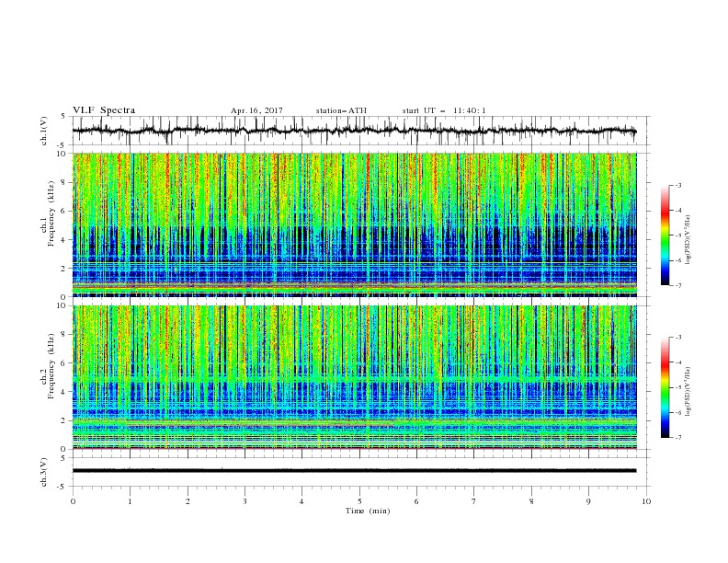The height and width of the screenshot is (563, 728).
Task: Click the time axis tick label "7"
Action: tap(474, 501)
